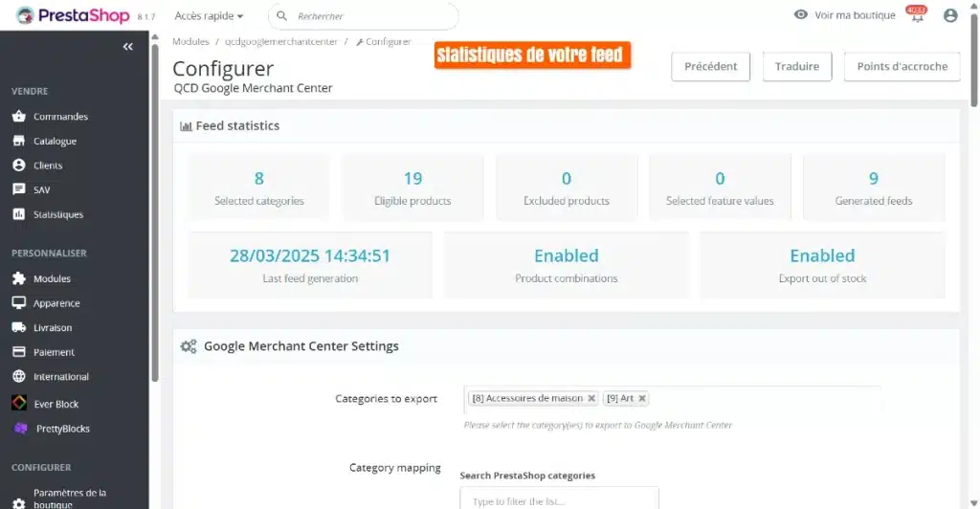
Task: Open Apparence menu item
Action: [x=56, y=303]
